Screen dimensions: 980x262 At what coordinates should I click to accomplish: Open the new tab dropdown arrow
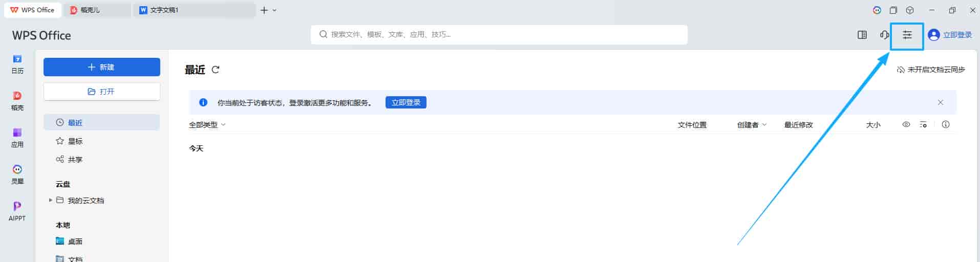(x=274, y=10)
